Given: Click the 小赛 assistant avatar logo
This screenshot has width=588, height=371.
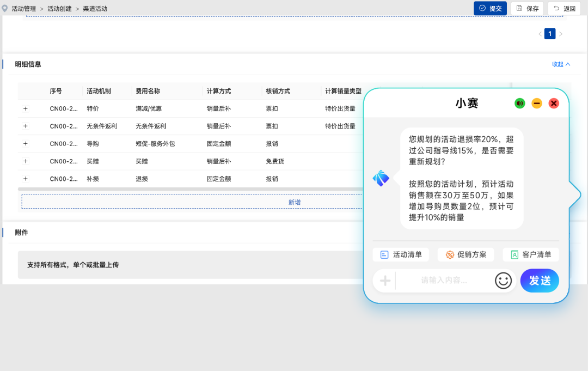Looking at the screenshot, I should tap(381, 178).
